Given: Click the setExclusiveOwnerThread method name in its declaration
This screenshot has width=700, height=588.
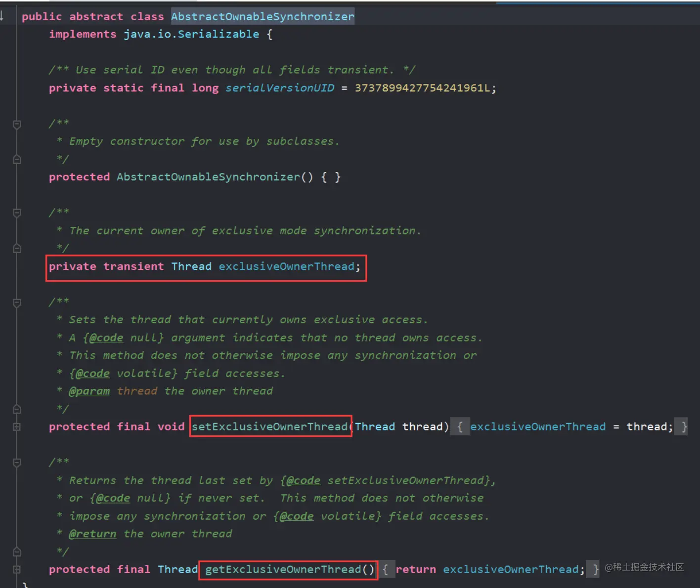Looking at the screenshot, I should (x=270, y=426).
